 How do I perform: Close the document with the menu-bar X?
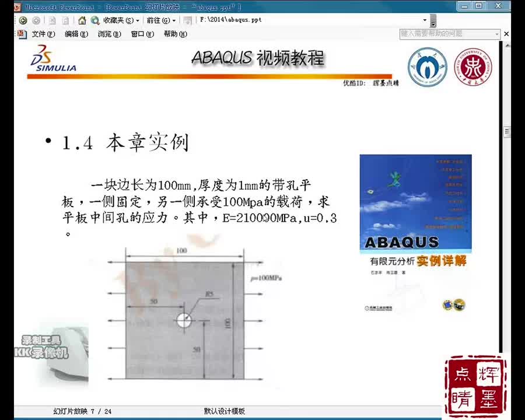click(506, 34)
